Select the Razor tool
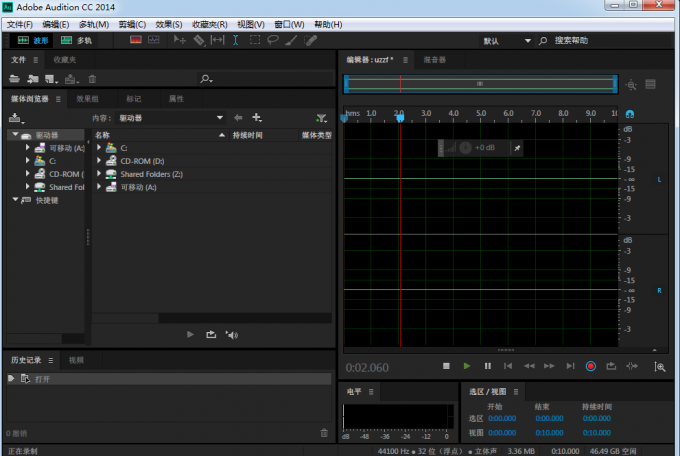Viewport: 680px width, 456px height. pos(199,40)
